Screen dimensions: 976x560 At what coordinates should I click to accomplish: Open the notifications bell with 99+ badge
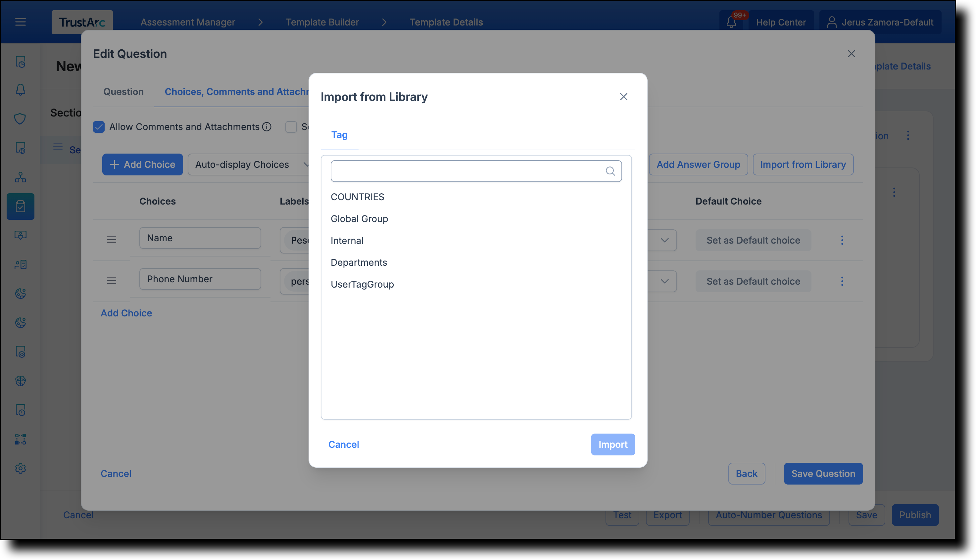731,22
